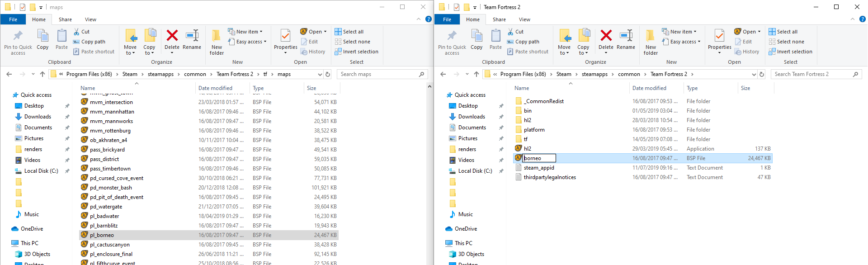Open Move to dropdown in Team Fortress 2 window
The height and width of the screenshot is (265, 868).
[x=564, y=50]
